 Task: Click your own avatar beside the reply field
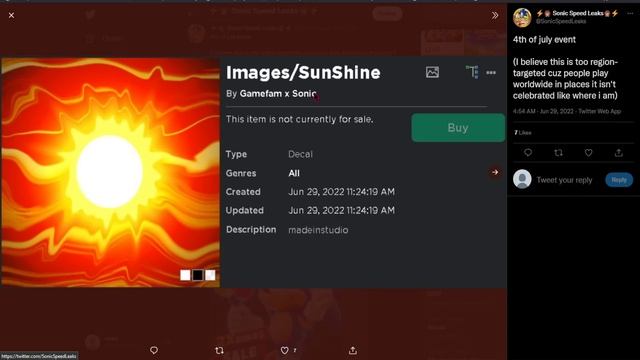tap(522, 179)
